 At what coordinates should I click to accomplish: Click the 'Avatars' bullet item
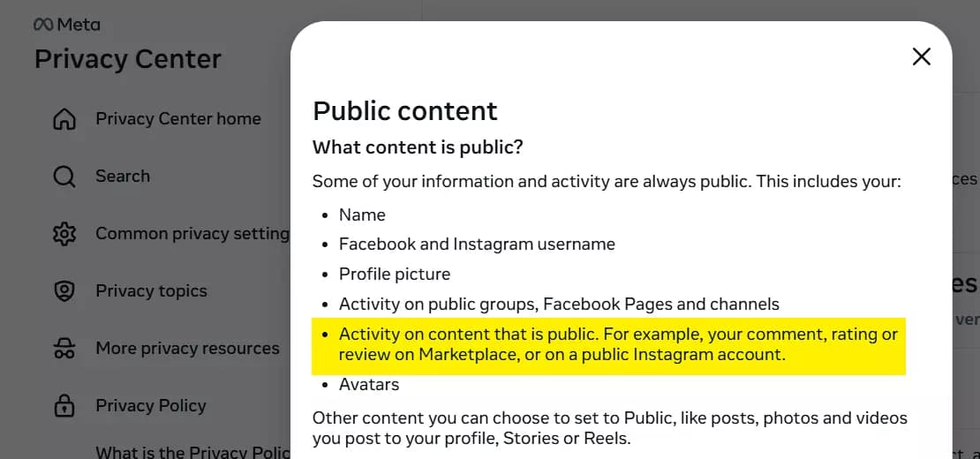point(369,384)
